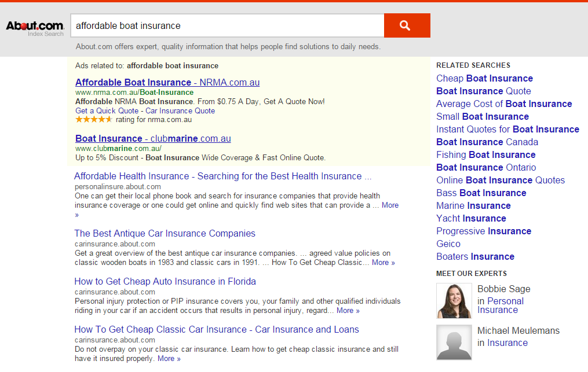Image resolution: width=588 pixels, height=372 pixels.
Task: Select related search 'Cheap Boat Insurance'
Action: (x=484, y=78)
